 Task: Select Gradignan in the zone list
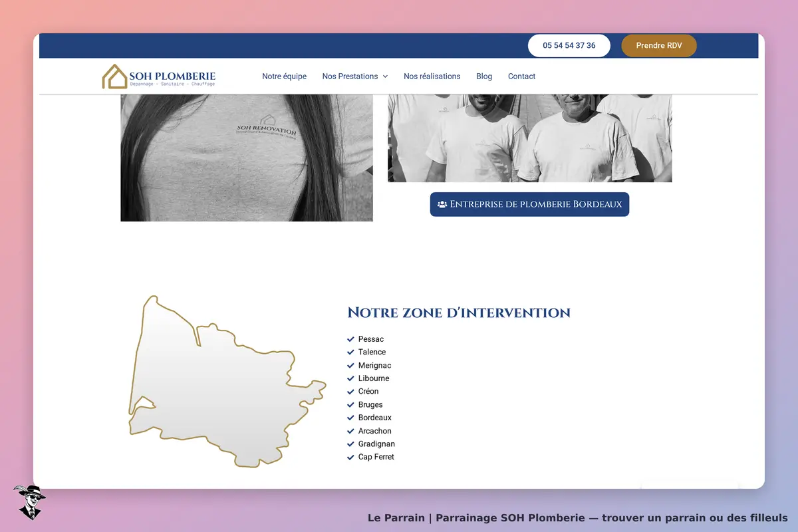point(376,444)
